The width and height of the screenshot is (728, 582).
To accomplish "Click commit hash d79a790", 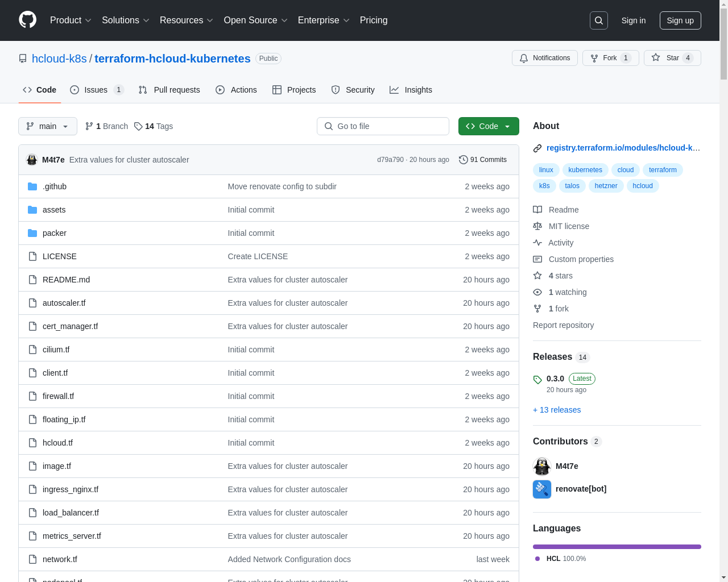I will [390, 160].
